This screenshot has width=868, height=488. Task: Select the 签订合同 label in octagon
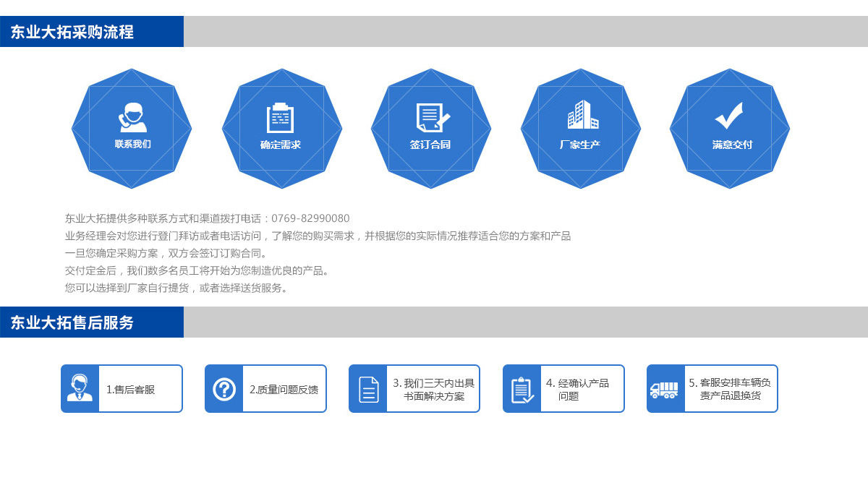tap(430, 145)
